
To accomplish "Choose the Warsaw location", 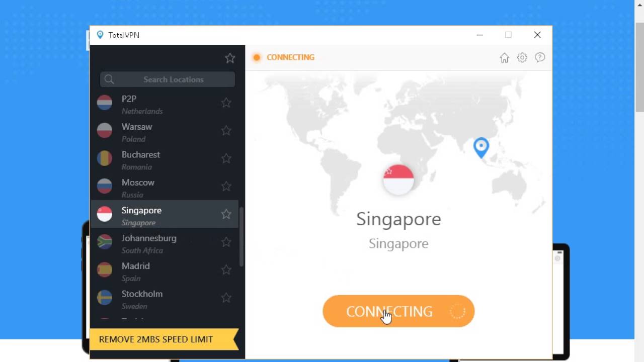I will tap(164, 131).
